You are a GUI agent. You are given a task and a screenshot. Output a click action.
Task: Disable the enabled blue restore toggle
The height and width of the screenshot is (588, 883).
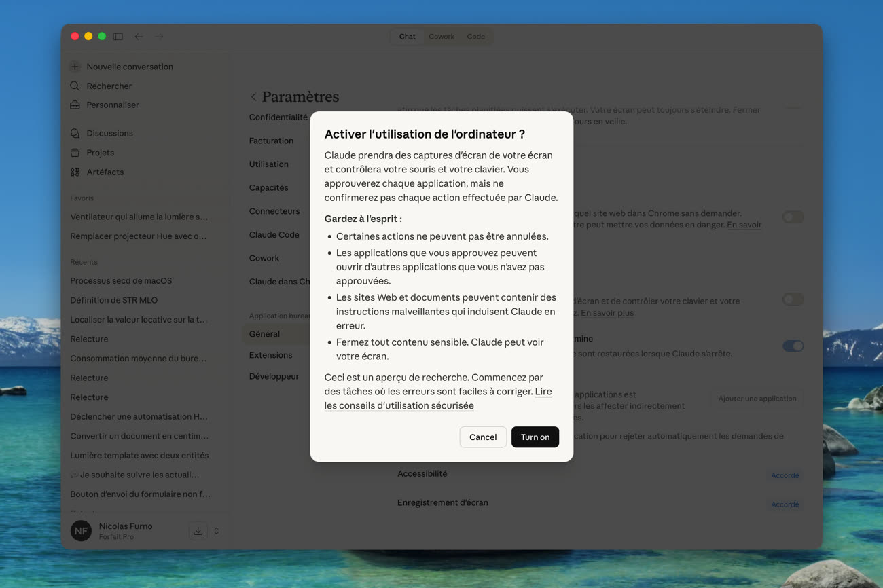pos(793,346)
